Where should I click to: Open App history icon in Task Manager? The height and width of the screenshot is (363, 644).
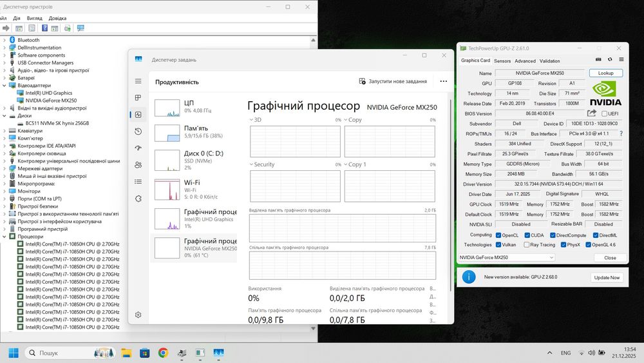pyautogui.click(x=138, y=132)
